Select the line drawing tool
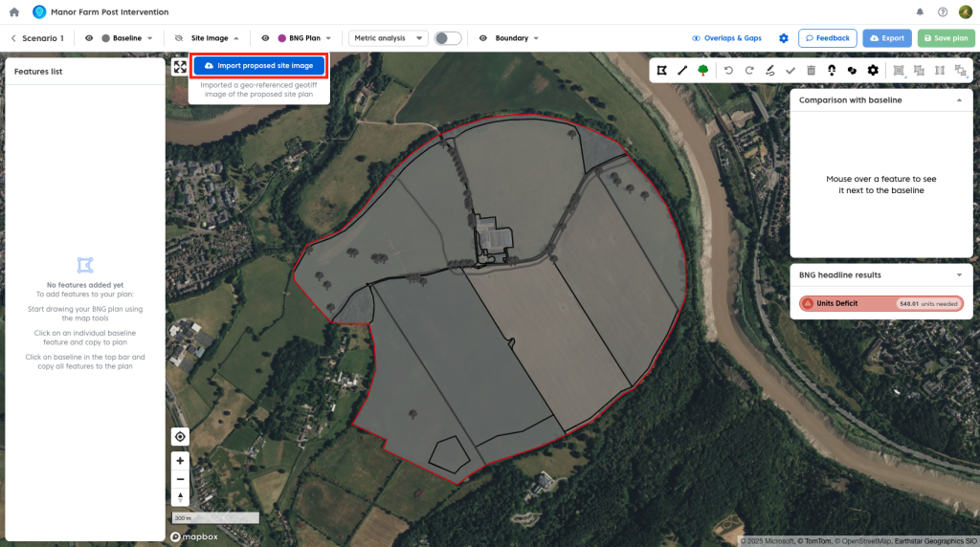Viewport: 980px width, 547px height. coord(682,70)
